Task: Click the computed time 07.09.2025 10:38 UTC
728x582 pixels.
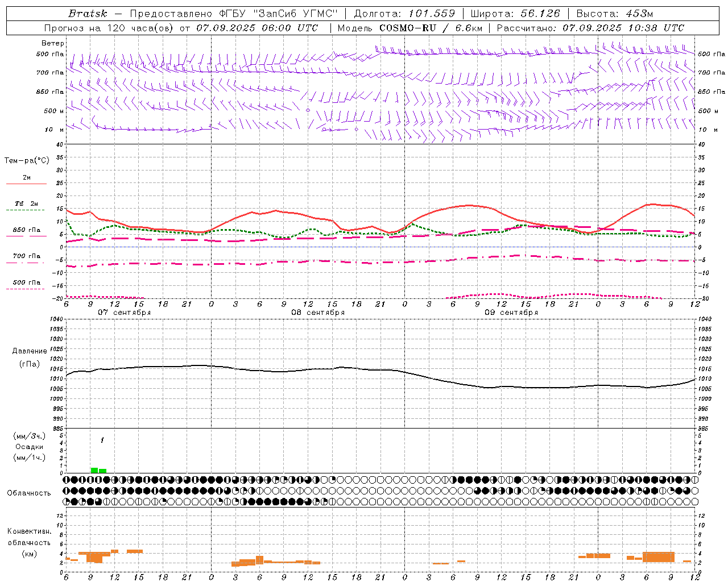Action: pos(623,28)
